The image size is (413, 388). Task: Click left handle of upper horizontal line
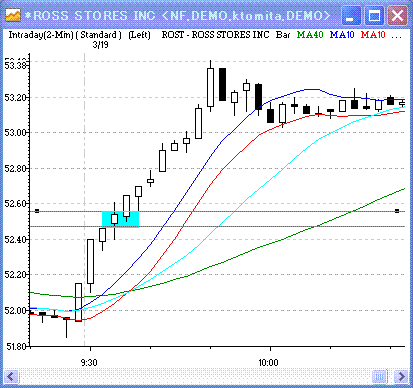37,211
